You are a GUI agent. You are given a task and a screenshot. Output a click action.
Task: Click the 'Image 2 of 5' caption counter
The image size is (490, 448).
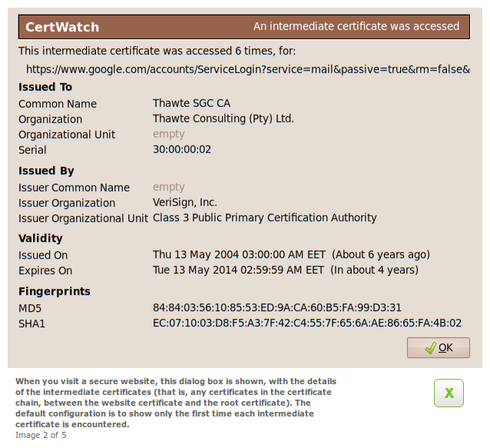coord(41,435)
